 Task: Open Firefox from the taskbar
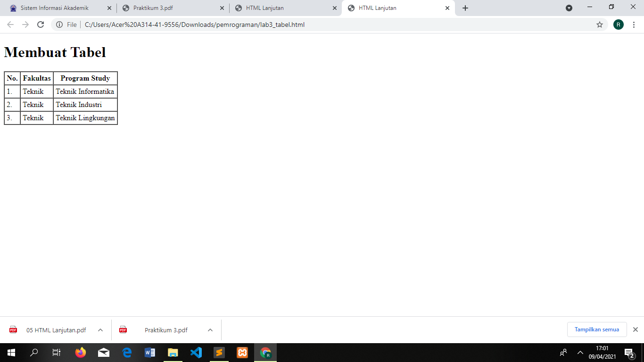81,352
